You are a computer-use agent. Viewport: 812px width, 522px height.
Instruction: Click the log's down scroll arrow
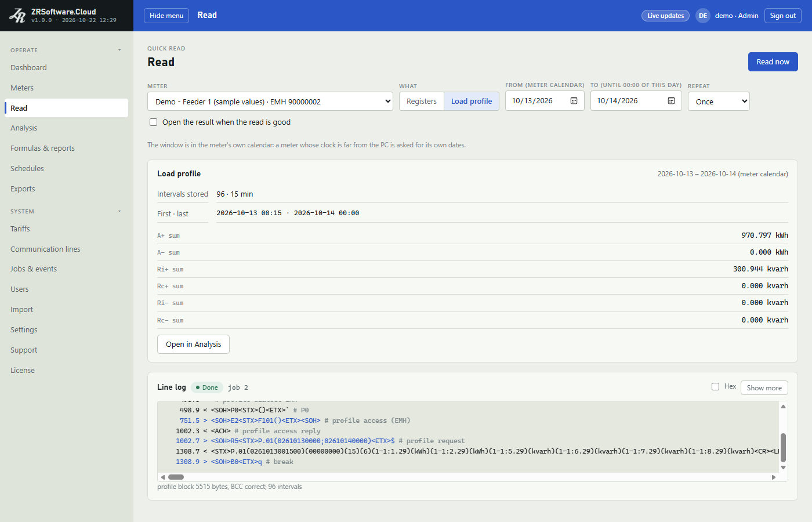783,467
